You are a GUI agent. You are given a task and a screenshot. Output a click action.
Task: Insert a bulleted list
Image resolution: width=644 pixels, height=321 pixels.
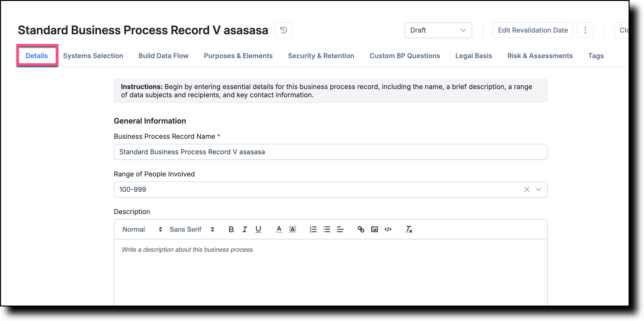327,229
